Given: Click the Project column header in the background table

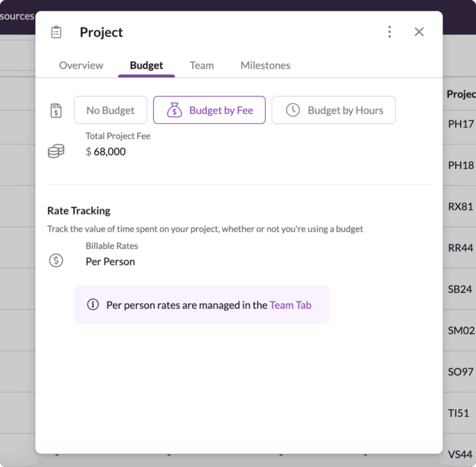Looking at the screenshot, I should [461, 94].
